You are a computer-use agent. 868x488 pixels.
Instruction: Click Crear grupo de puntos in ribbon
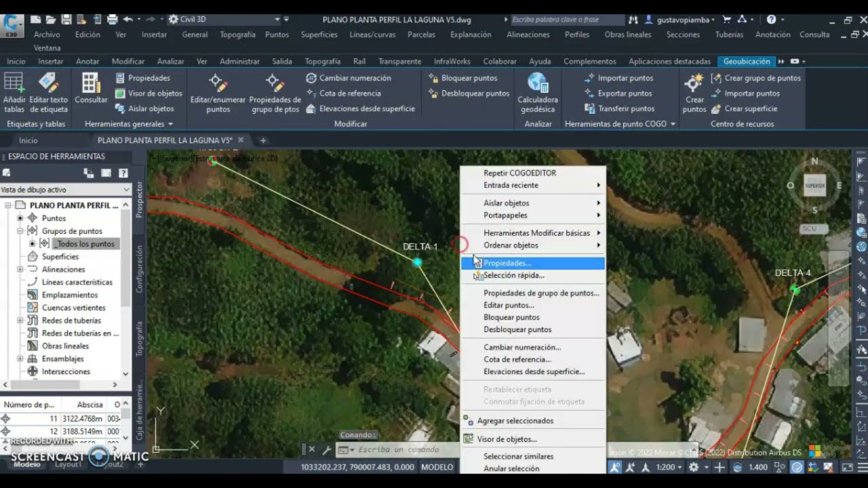pyautogui.click(x=755, y=78)
